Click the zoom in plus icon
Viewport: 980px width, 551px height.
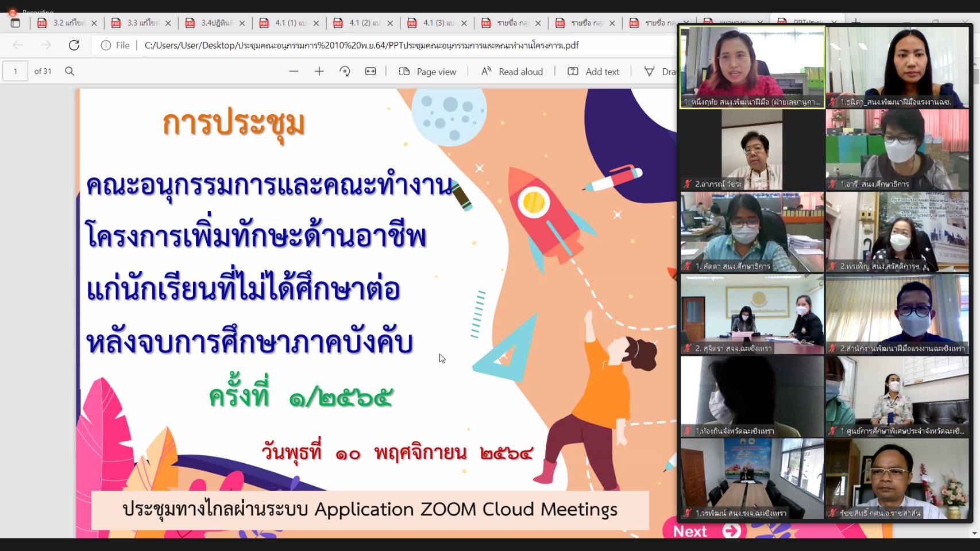point(319,71)
